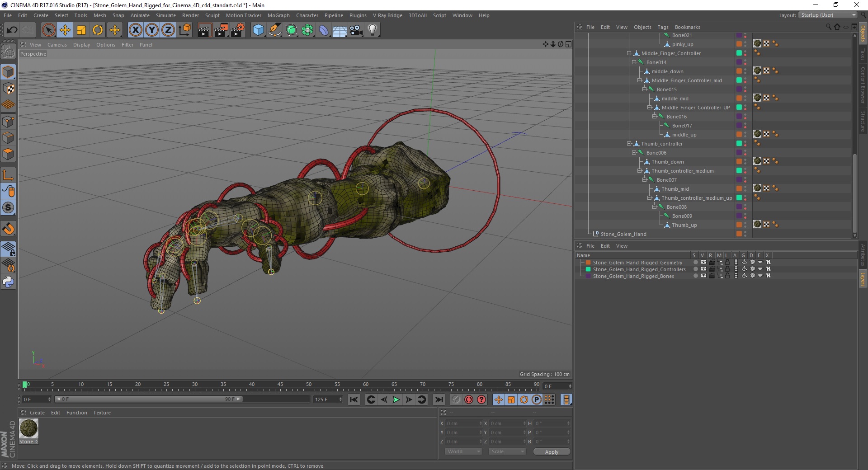The image size is (868, 470).
Task: Select the Stone material thumbnail
Action: [28, 428]
